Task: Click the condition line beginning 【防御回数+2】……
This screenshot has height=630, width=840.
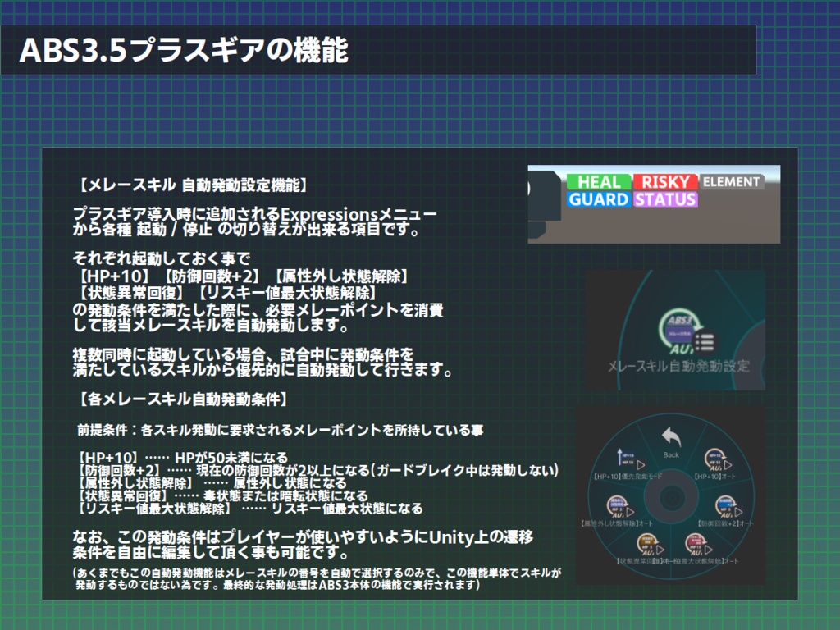Action: (x=317, y=470)
